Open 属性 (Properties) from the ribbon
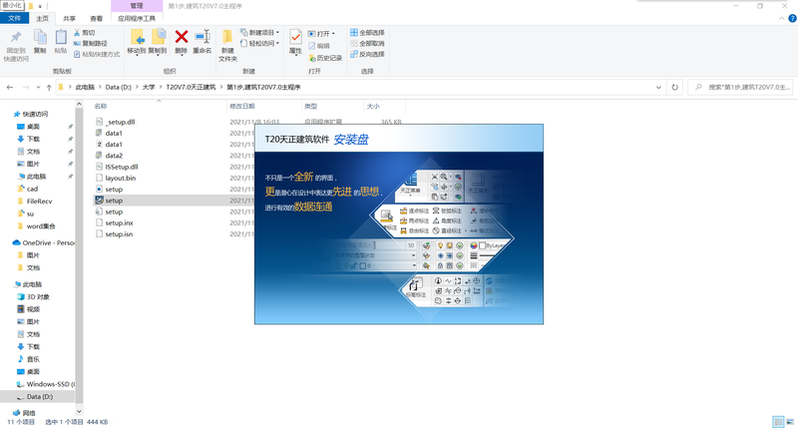Viewport: 798px width, 428px height. [296, 40]
